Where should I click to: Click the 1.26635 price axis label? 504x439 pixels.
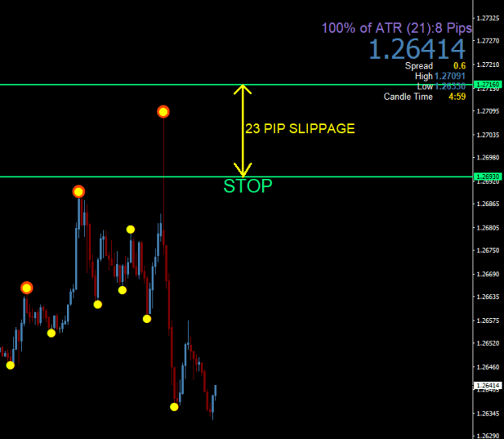pos(488,296)
